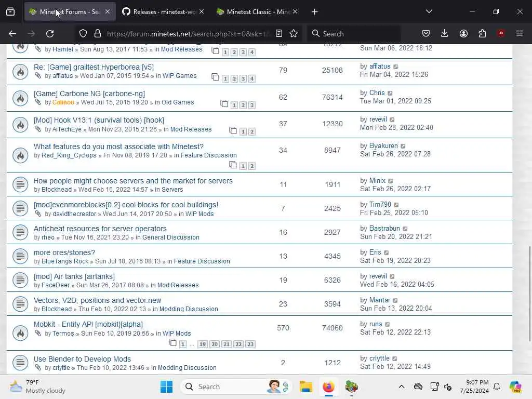The image size is (532, 399).
Task: Open page 2 of Hook V13.1 topic
Action: pyautogui.click(x=252, y=131)
